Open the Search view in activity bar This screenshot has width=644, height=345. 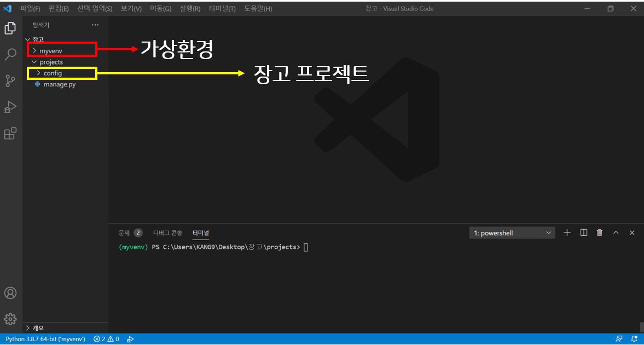point(10,54)
